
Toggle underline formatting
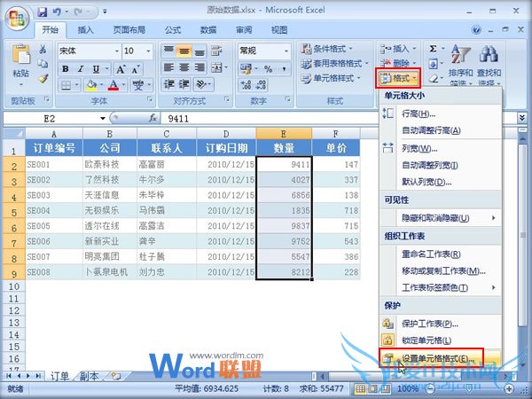(x=96, y=69)
